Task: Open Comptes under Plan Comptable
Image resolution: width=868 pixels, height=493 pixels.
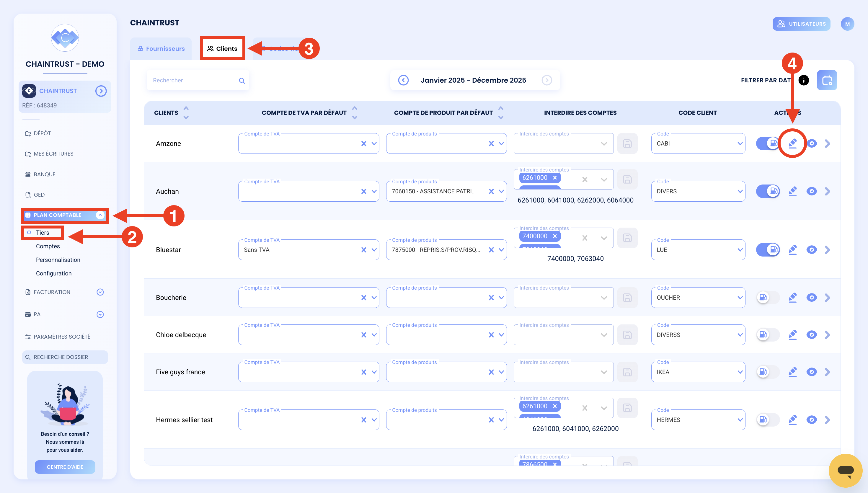Action: (48, 246)
